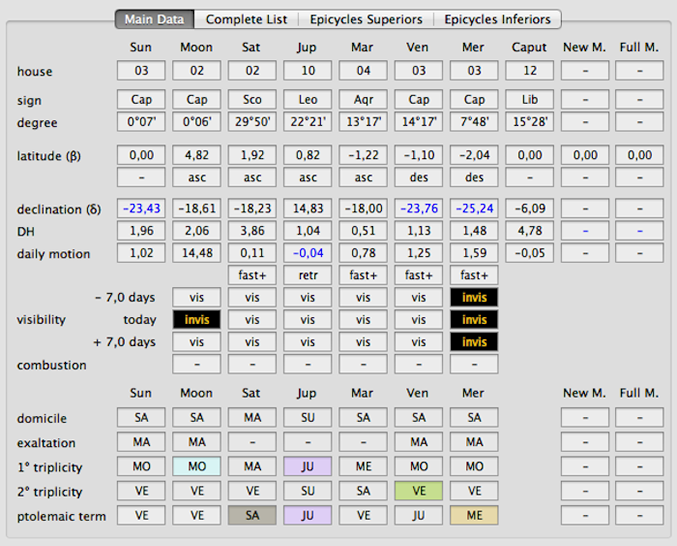Select the Mar sign cell Aqr
This screenshot has width=677, height=546.
click(x=363, y=100)
